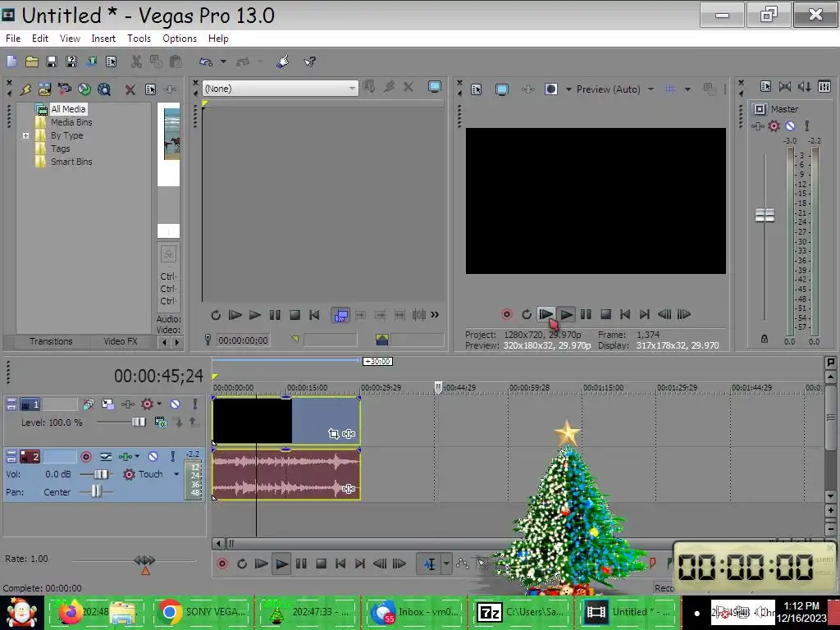Viewport: 840px width, 630px height.
Task: Click the trimmer Stop button
Action: (x=294, y=315)
